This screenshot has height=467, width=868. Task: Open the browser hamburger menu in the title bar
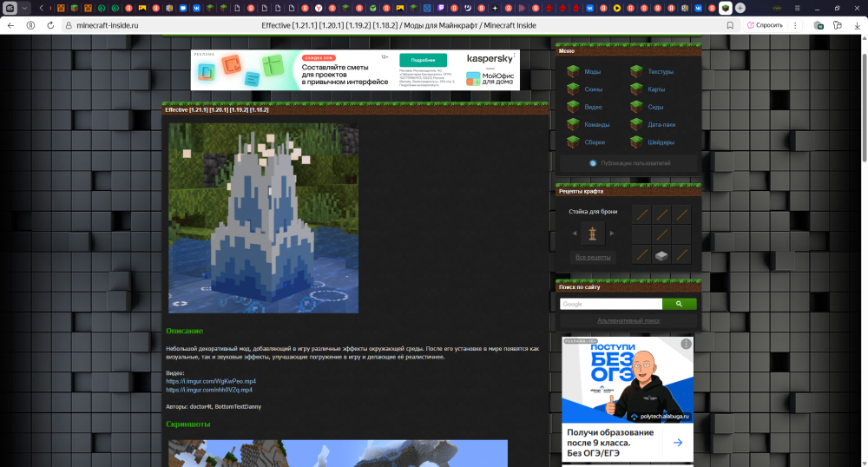(x=797, y=9)
